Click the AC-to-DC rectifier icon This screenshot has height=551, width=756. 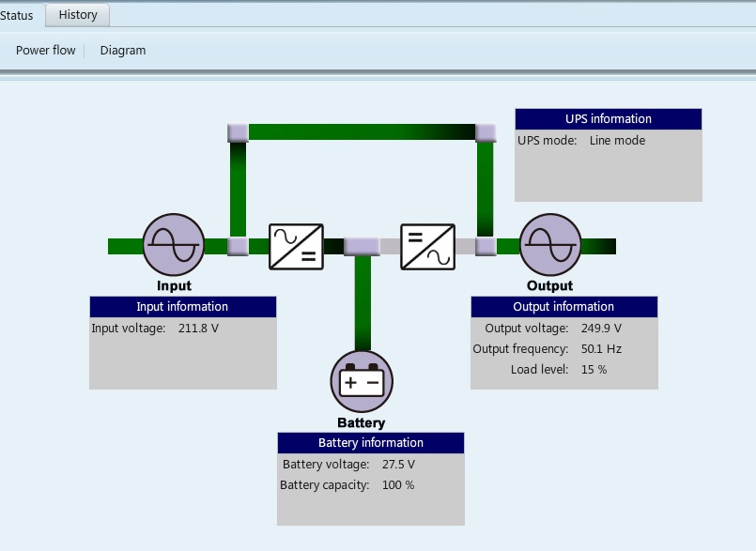point(297,247)
